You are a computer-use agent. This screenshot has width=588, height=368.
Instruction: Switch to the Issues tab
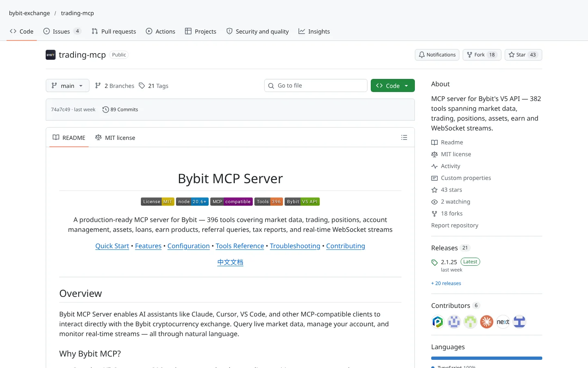(62, 31)
